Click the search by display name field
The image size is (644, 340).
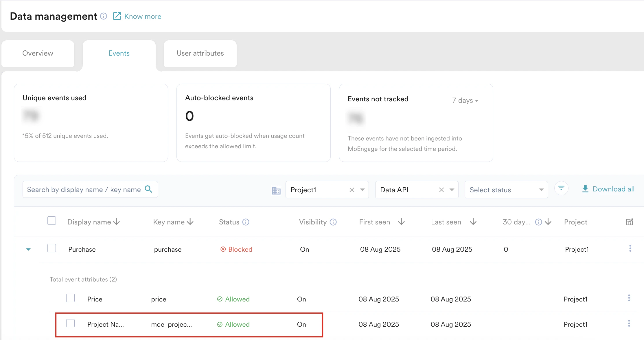(84, 189)
